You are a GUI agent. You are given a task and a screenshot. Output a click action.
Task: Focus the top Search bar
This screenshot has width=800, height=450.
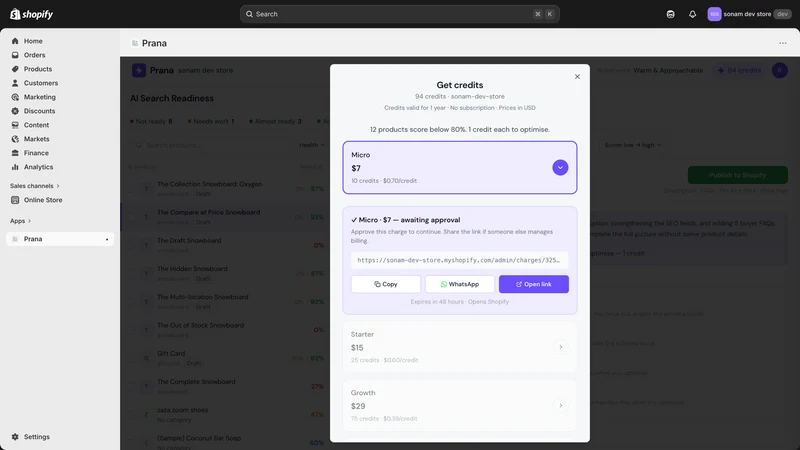(399, 14)
